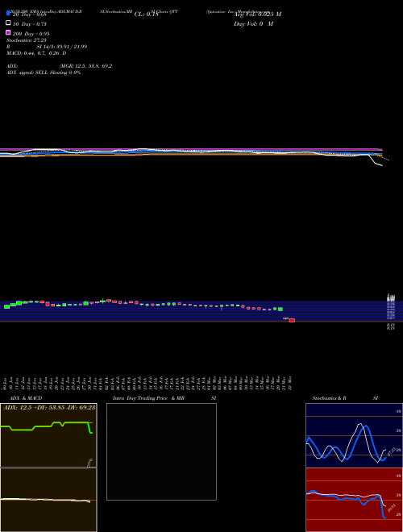Click the 'ADX & MACD' panel title
Screen dimensions: 403x532
[26, 398]
